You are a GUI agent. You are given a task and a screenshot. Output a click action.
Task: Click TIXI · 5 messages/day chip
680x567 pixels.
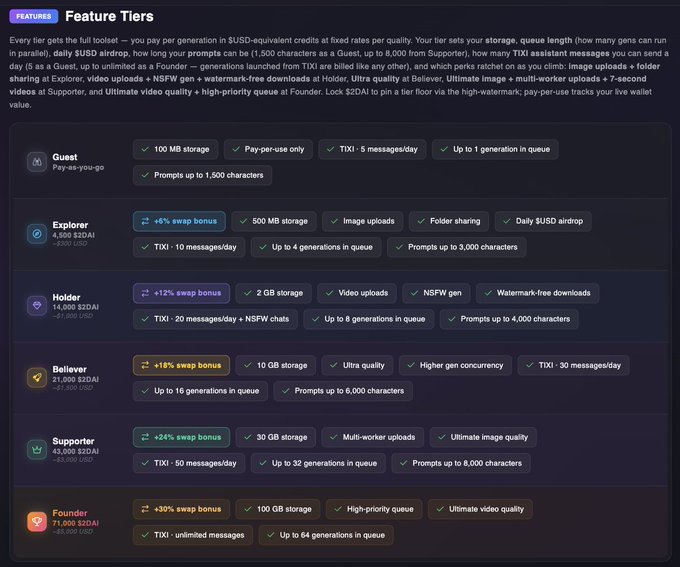pyautogui.click(x=373, y=149)
